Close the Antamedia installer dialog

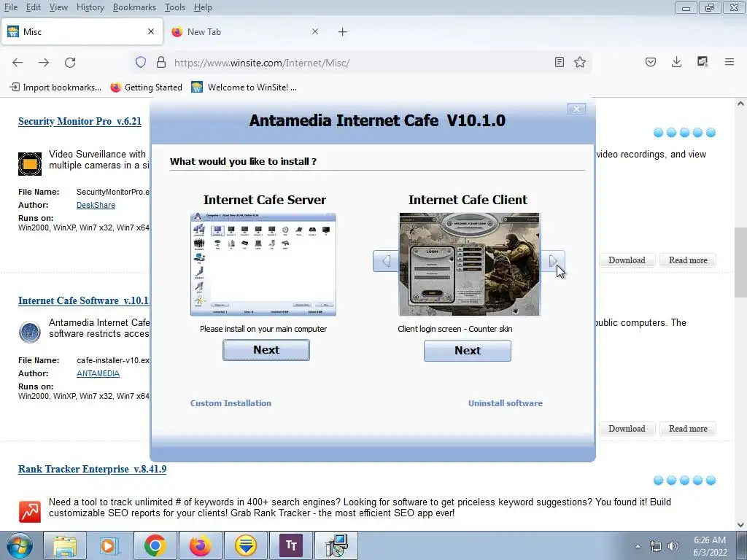pyautogui.click(x=576, y=109)
